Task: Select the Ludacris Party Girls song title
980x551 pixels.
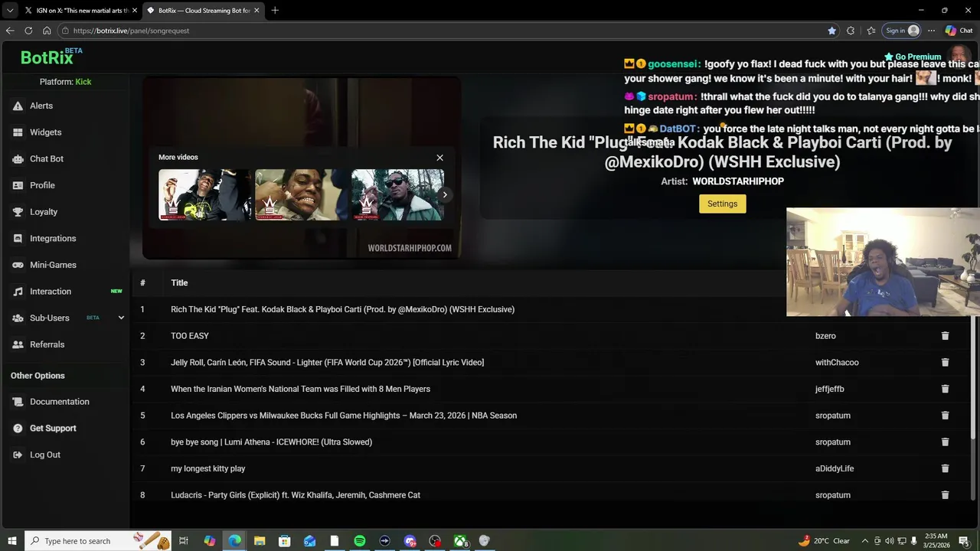Action: tap(296, 495)
